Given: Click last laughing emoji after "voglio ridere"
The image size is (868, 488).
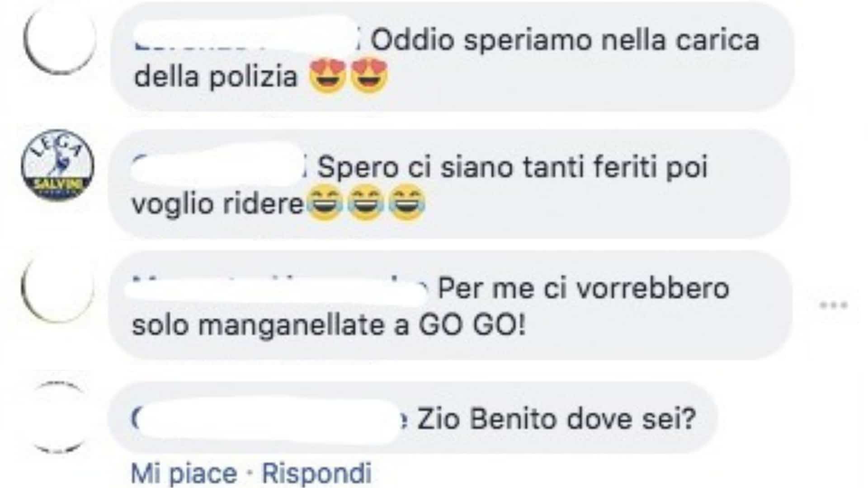Looking at the screenshot, I should coord(407,203).
